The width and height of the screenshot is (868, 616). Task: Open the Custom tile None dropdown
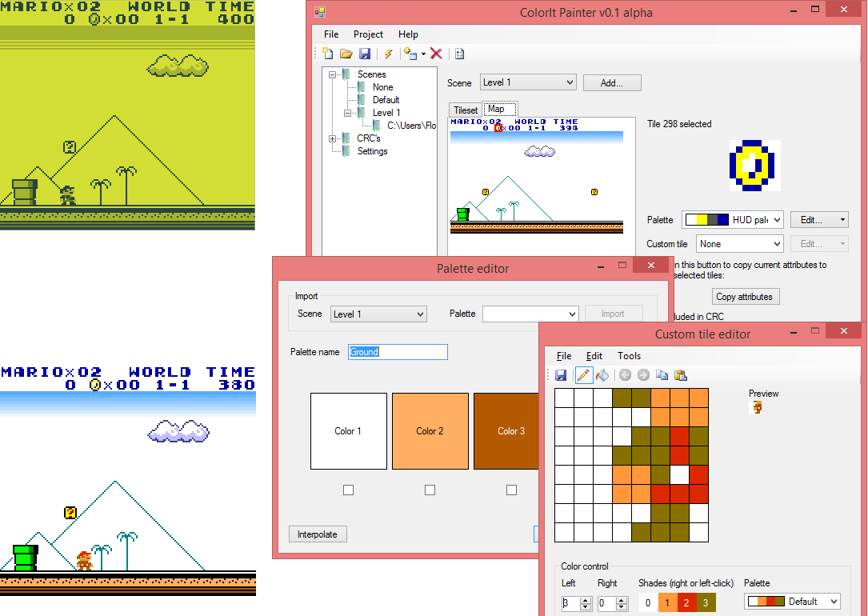[739, 244]
